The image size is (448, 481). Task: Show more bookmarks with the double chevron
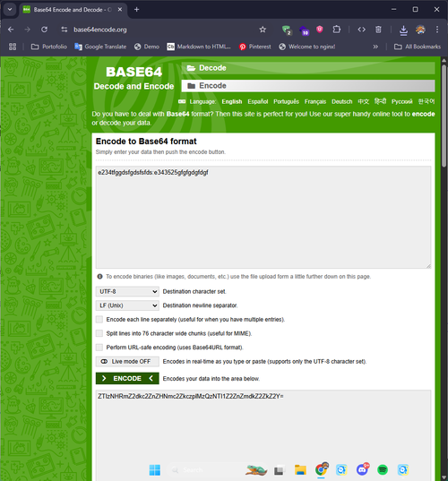coord(375,47)
